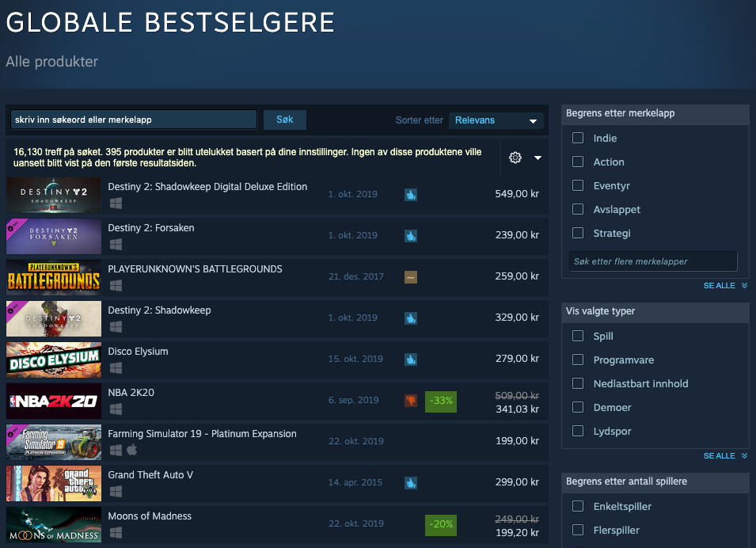Select Grand Theft Auto V from results
The width and height of the screenshot is (756, 548).
click(277, 483)
